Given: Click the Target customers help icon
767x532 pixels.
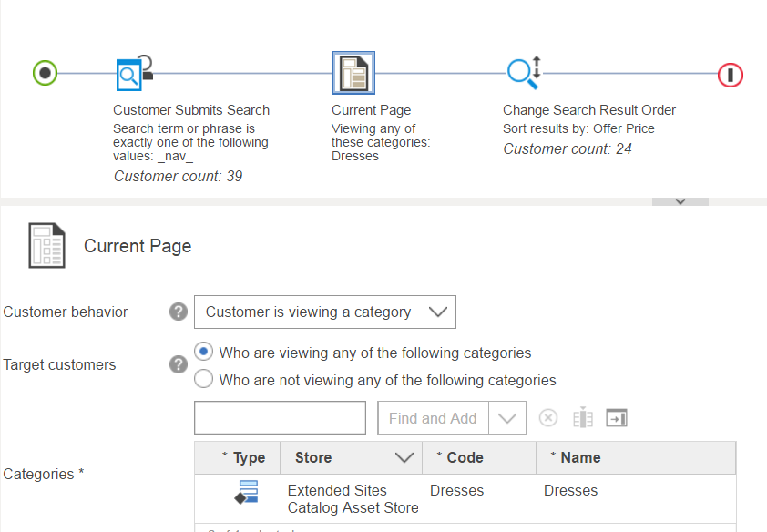Looking at the screenshot, I should (179, 364).
